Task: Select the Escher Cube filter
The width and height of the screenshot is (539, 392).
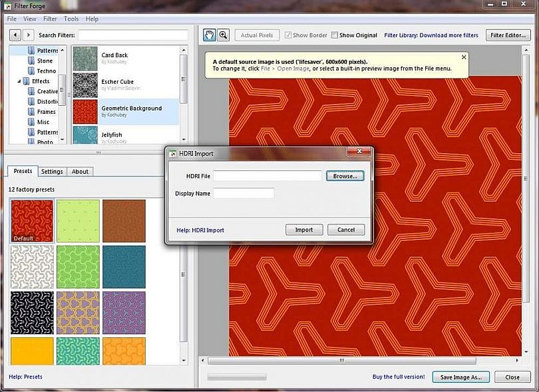Action: pos(125,85)
